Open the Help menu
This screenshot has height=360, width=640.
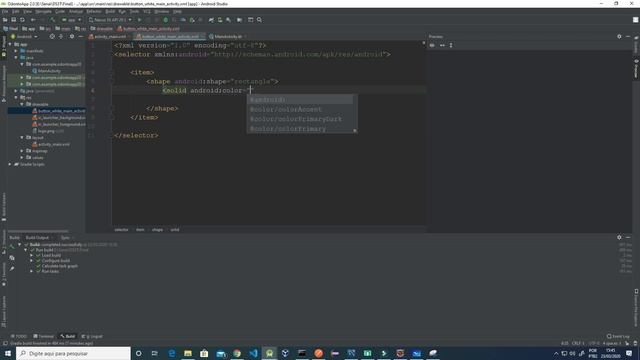pyautogui.click(x=177, y=11)
